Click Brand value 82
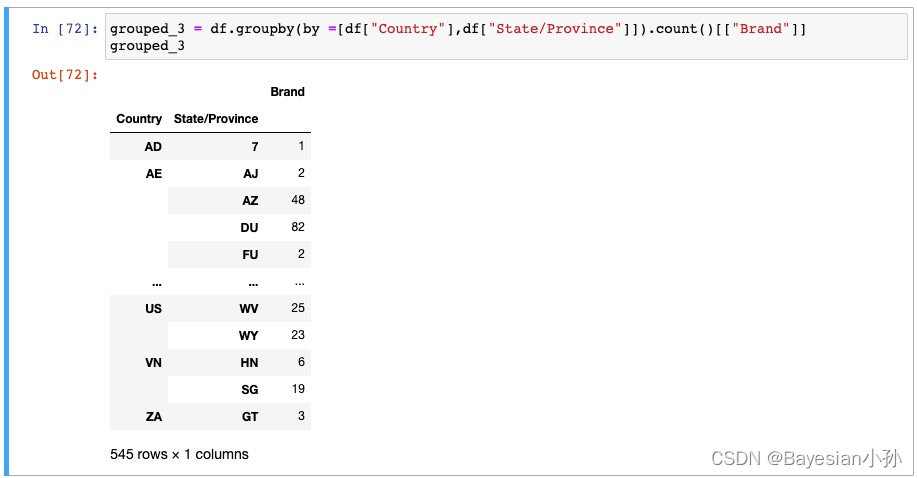917x478 pixels. coord(298,227)
